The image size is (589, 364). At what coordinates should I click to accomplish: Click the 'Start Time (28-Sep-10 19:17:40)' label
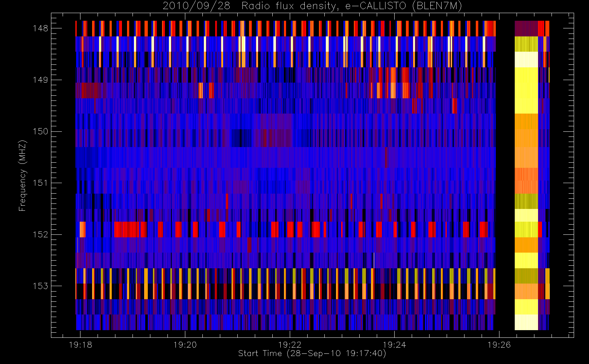312,353
